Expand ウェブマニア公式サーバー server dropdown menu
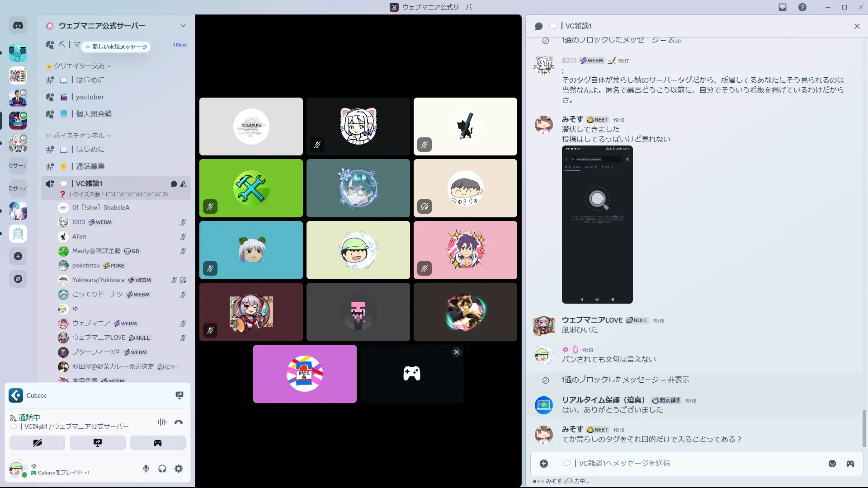The height and width of the screenshot is (488, 868). pos(183,26)
